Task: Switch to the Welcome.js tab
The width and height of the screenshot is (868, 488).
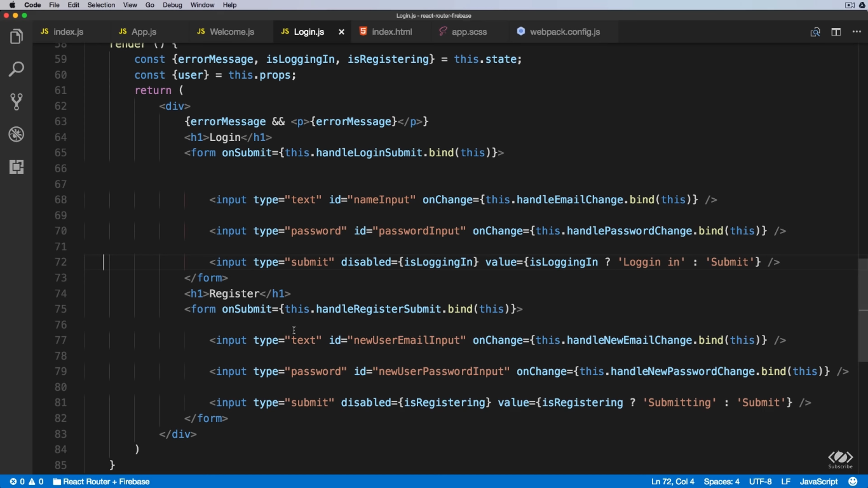Action: pyautogui.click(x=231, y=32)
